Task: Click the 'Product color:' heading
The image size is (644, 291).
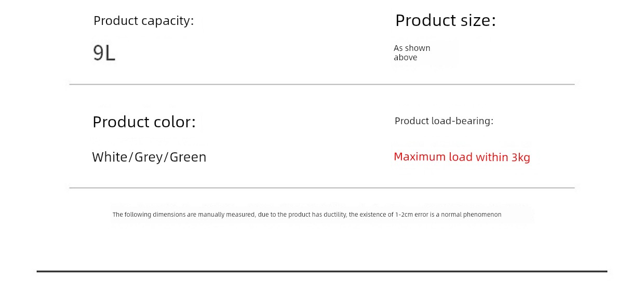Action: pos(144,122)
